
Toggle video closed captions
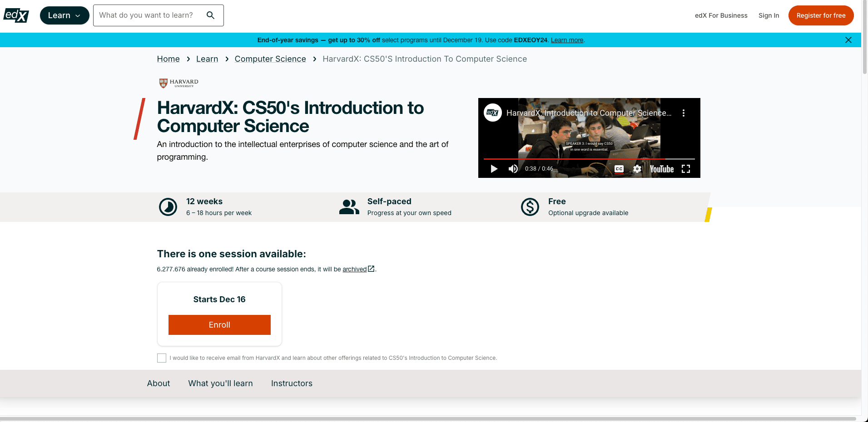(x=619, y=169)
